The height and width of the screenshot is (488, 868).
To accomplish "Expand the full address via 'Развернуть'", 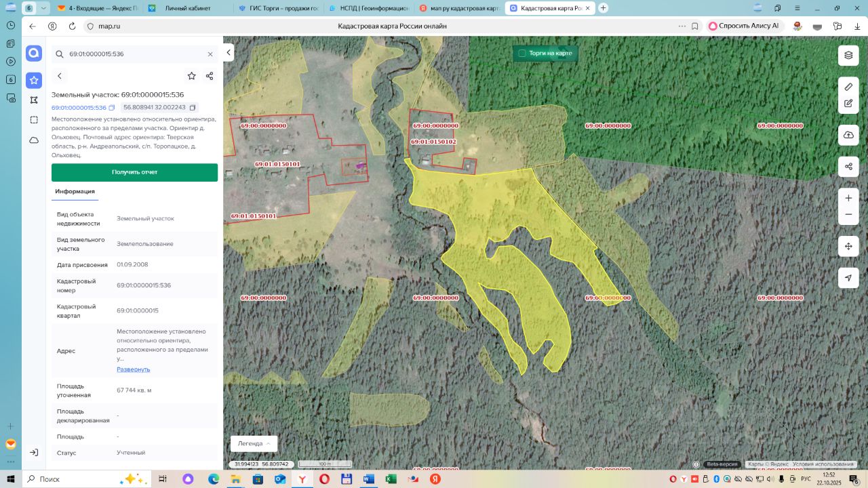I will pyautogui.click(x=133, y=369).
